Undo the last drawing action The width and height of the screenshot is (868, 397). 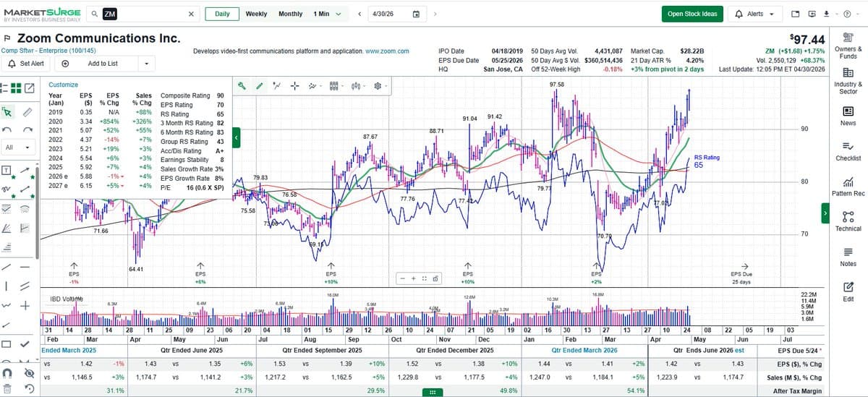(x=8, y=130)
